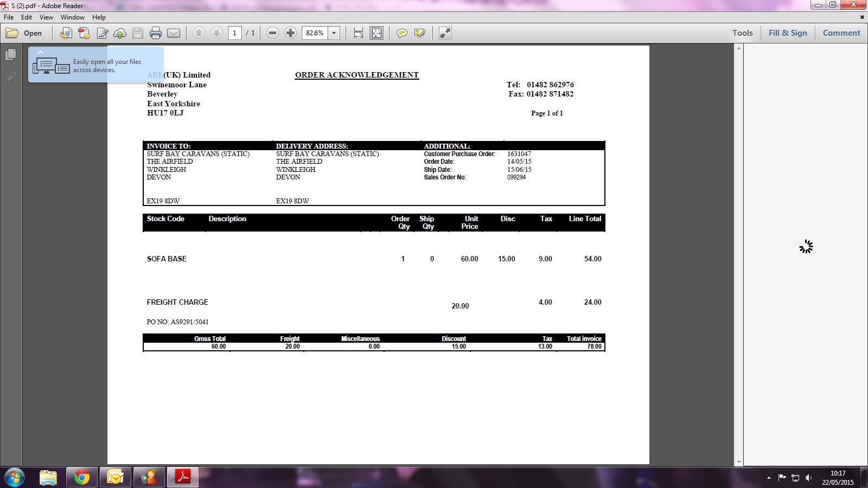The image size is (868, 488).
Task: Open the zoom level dropdown arrow
Action: pos(334,33)
